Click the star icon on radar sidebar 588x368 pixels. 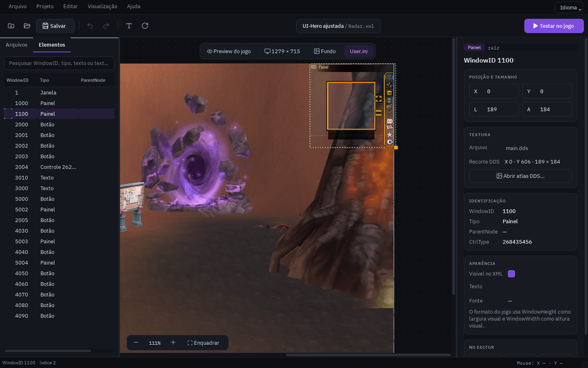click(390, 135)
